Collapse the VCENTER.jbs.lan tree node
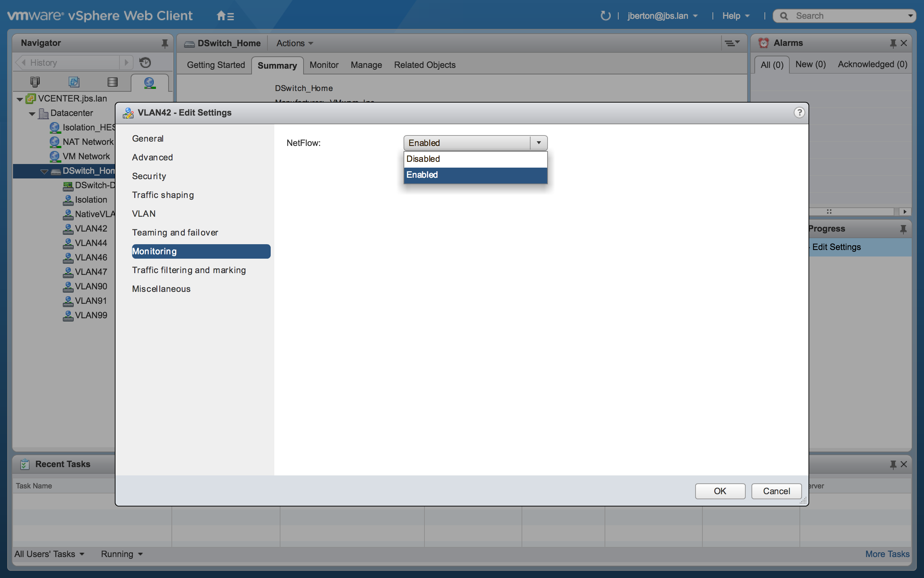The height and width of the screenshot is (578, 924). click(x=20, y=99)
